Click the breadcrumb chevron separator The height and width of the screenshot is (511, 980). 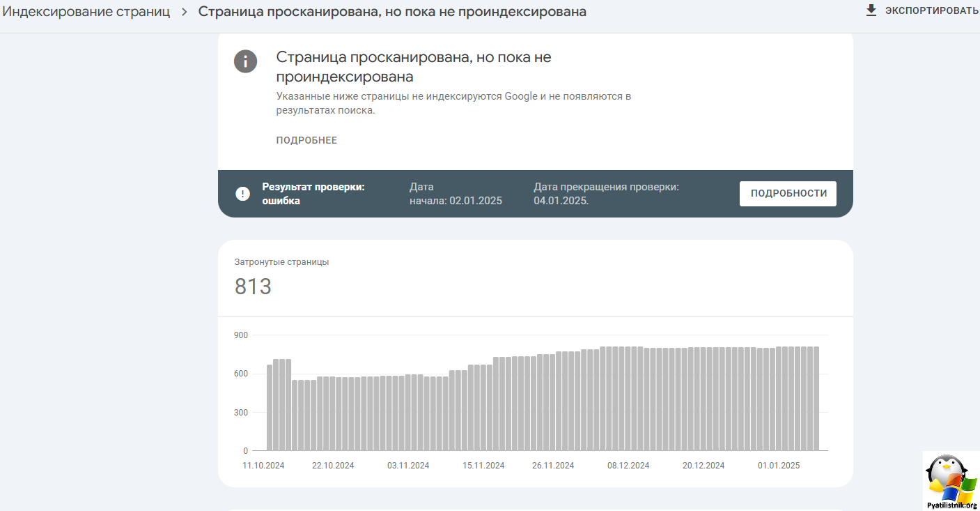[x=182, y=11]
